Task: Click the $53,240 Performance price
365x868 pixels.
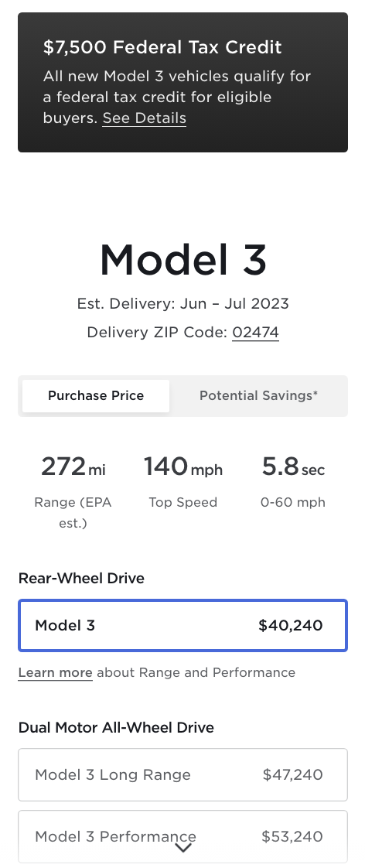Action: click(292, 836)
